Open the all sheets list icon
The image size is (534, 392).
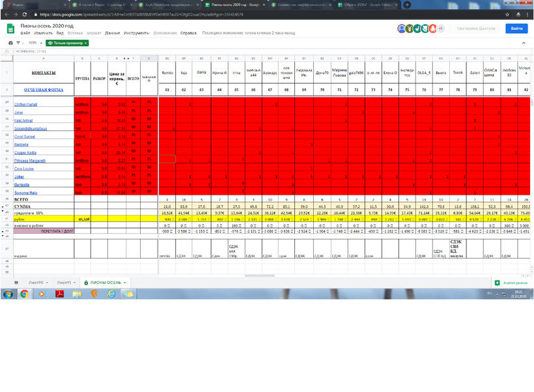point(16,281)
